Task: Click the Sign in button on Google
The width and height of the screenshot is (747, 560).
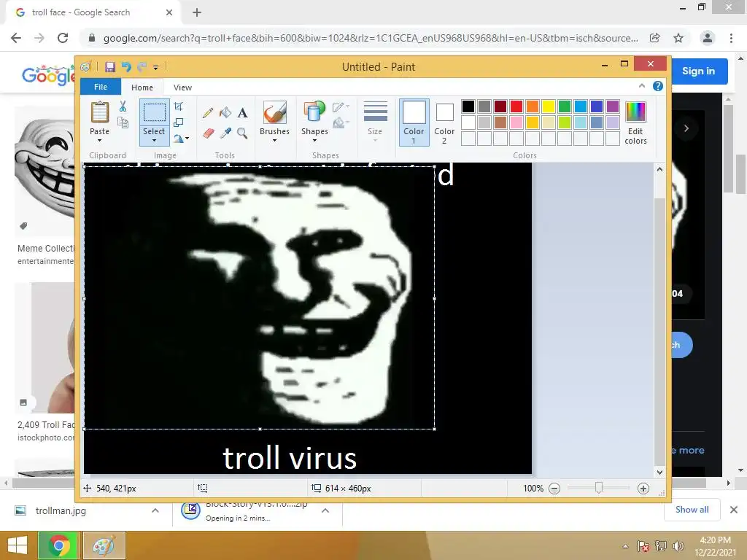Action: pos(698,71)
